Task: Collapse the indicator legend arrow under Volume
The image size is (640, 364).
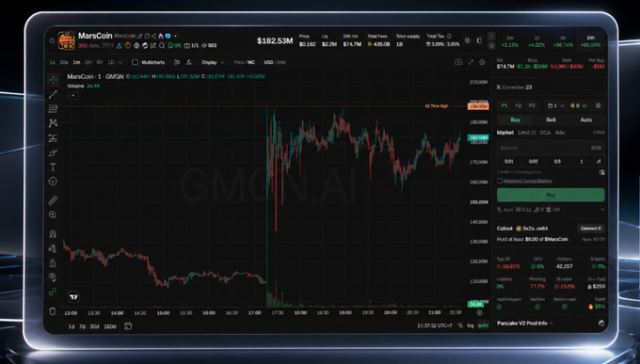Action: (x=72, y=96)
